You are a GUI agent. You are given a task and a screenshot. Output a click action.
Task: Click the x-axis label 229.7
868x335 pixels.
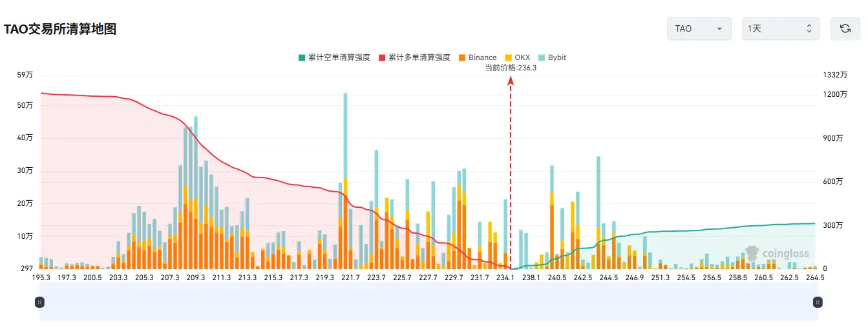tap(454, 277)
